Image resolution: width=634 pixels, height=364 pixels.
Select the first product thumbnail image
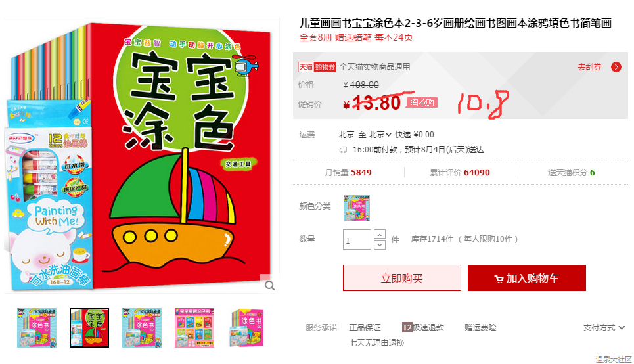pyautogui.click(x=37, y=328)
